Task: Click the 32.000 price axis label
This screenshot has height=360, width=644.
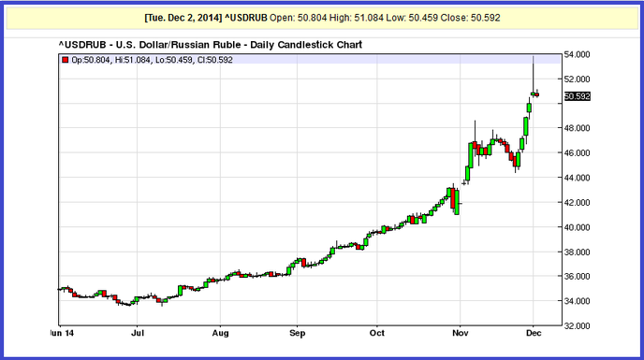Action: pyautogui.click(x=577, y=326)
